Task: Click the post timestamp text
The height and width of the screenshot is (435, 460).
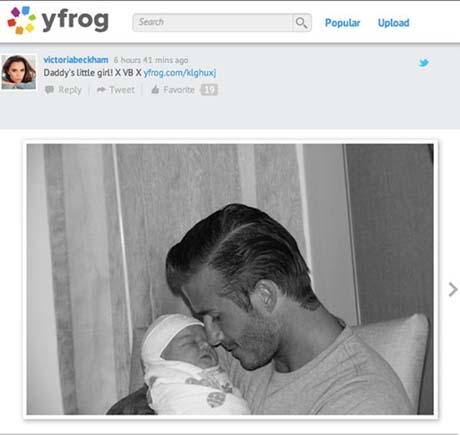Action: click(x=151, y=60)
